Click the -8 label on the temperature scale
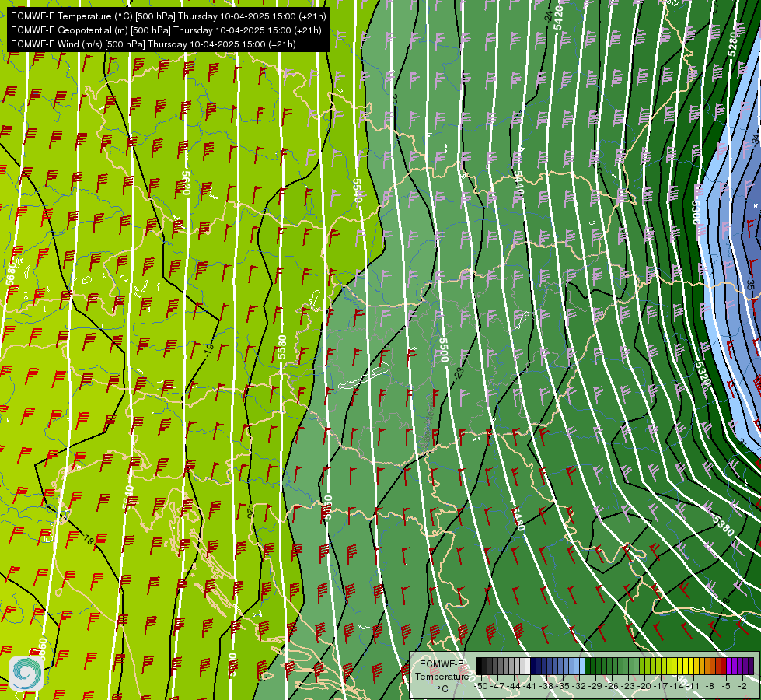Viewport: 761px width, 700px height. pos(710,686)
